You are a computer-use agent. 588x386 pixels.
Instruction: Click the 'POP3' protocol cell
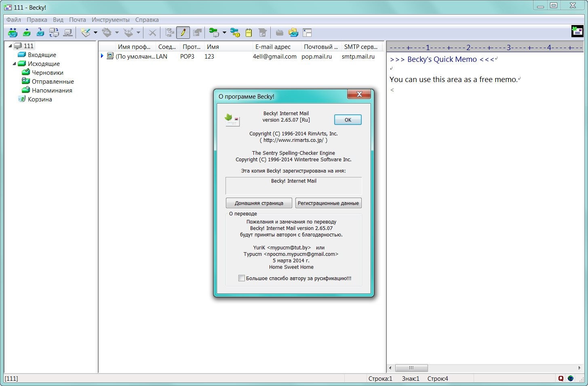187,56
